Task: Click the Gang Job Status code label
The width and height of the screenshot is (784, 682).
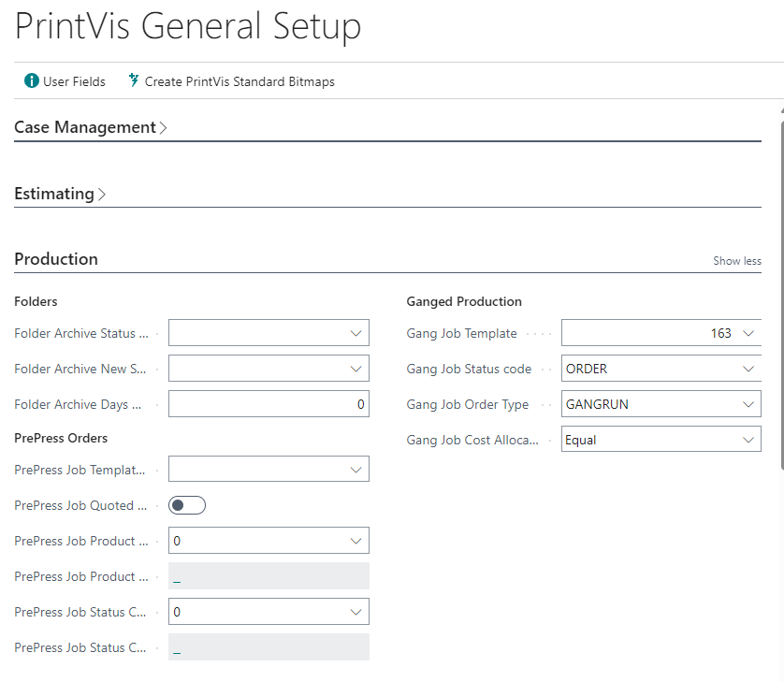Action: tap(469, 369)
